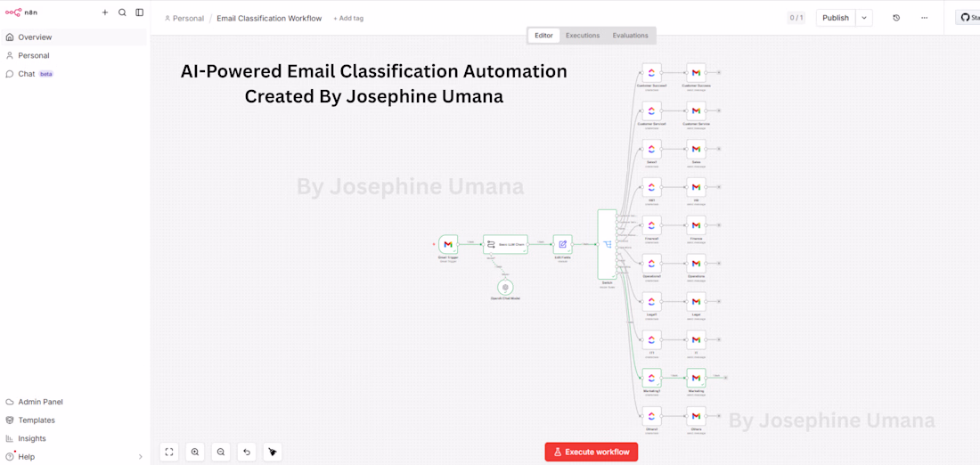This screenshot has height=465, width=980.
Task: Open the Admin Panel
Action: point(74,402)
